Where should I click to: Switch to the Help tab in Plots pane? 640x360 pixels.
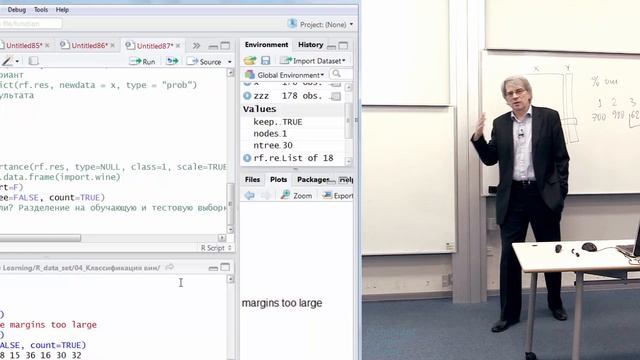pos(347,180)
